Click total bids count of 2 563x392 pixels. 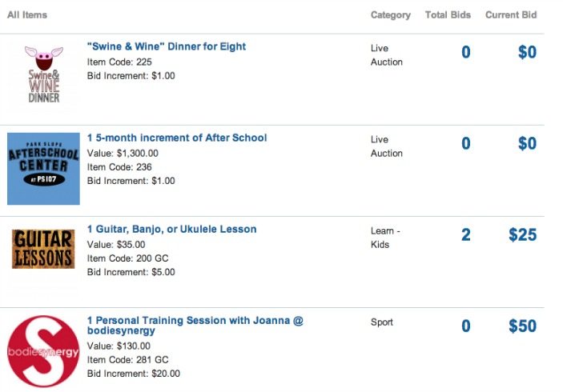[x=466, y=235]
